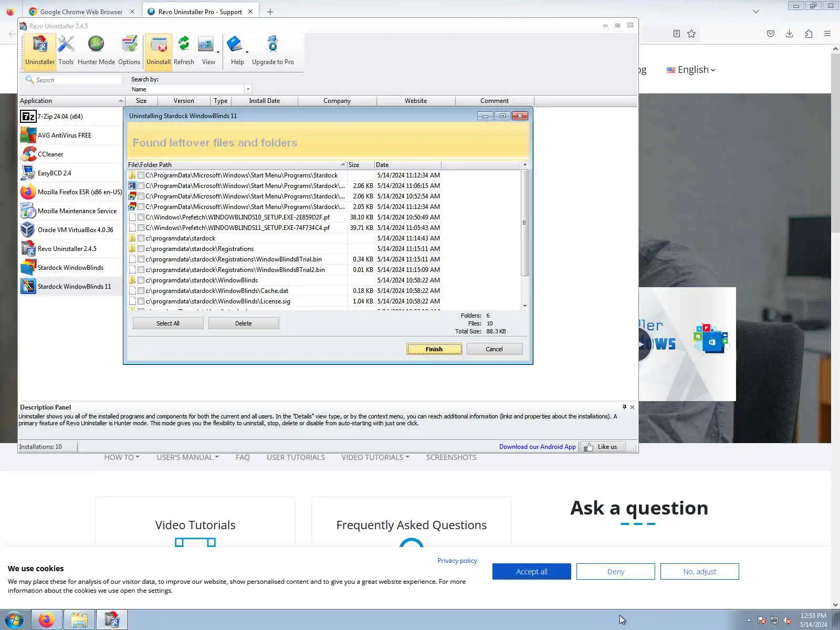The width and height of the screenshot is (840, 630).
Task: Check the WINDOWBLINDS11_SETUP.EXE prefetch file box
Action: [141, 228]
